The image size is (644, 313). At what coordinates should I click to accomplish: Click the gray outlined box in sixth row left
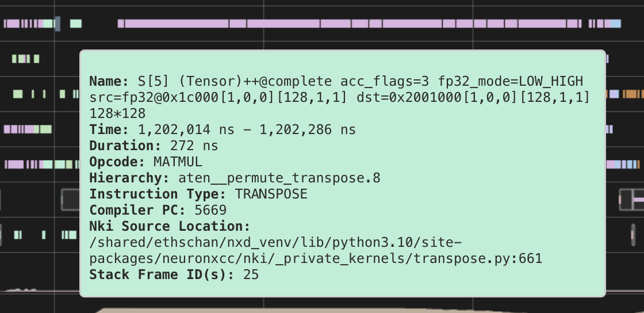(70, 200)
